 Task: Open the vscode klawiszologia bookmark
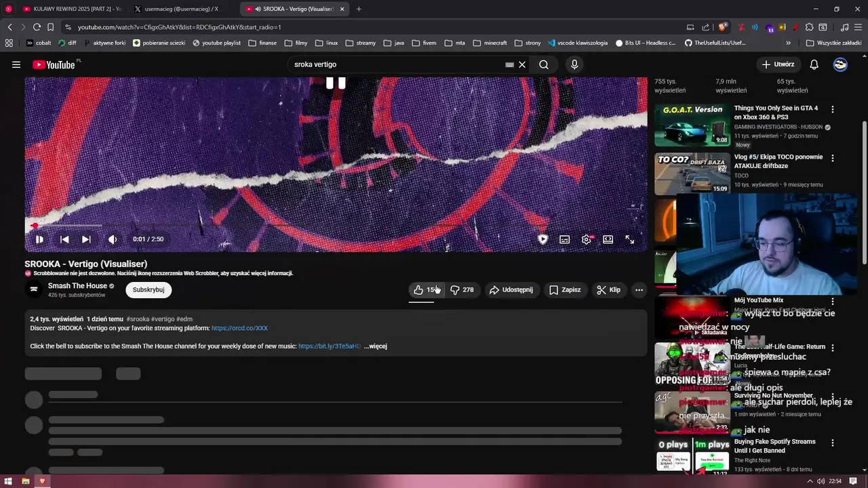[578, 43]
